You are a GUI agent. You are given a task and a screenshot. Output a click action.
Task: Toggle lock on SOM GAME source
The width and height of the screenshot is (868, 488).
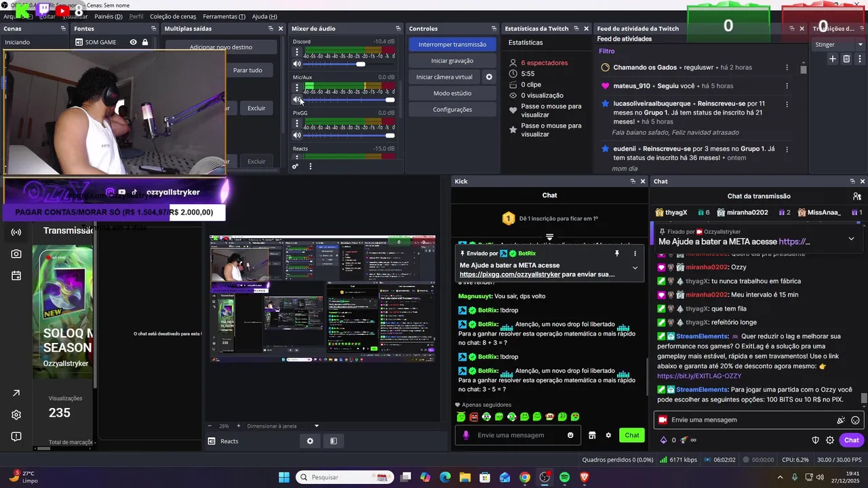coord(145,42)
